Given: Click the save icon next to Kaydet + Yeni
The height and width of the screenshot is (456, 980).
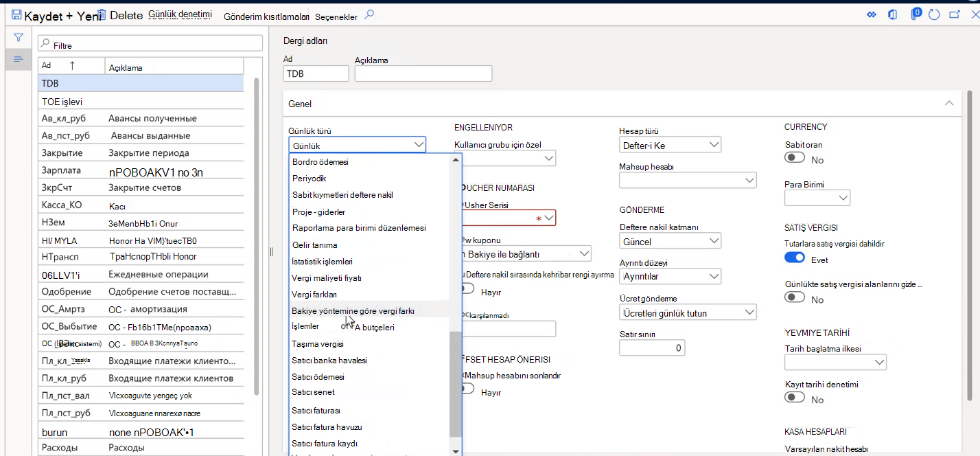Looking at the screenshot, I should point(16,15).
